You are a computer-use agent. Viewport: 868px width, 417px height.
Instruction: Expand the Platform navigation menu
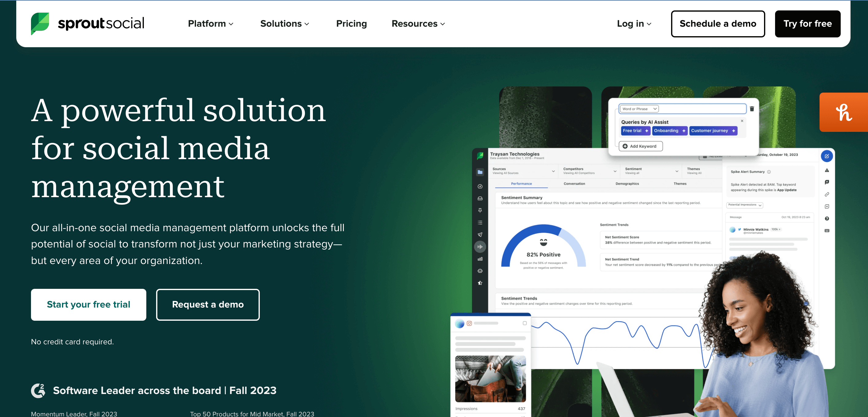(x=211, y=24)
